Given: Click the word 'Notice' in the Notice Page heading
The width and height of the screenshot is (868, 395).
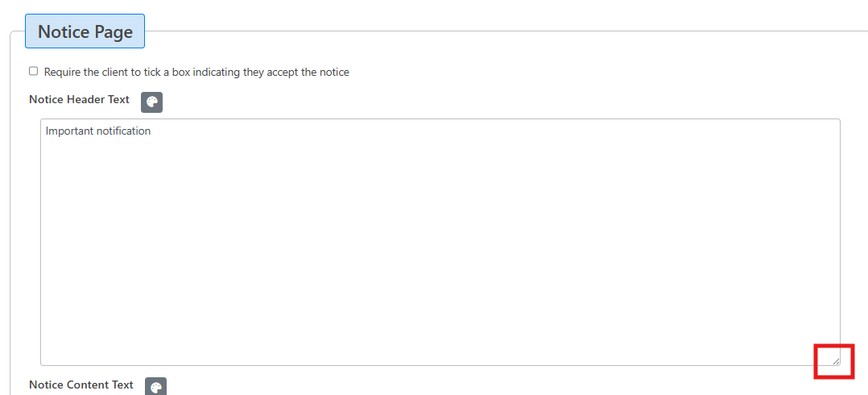Looking at the screenshot, I should coord(63,32).
